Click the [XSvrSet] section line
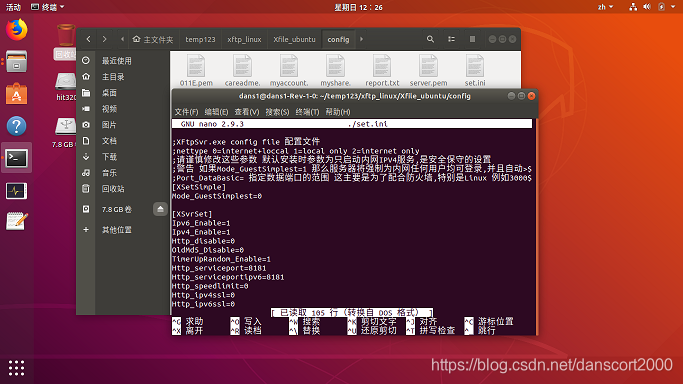Screen dimensions: 683x384 [192, 214]
